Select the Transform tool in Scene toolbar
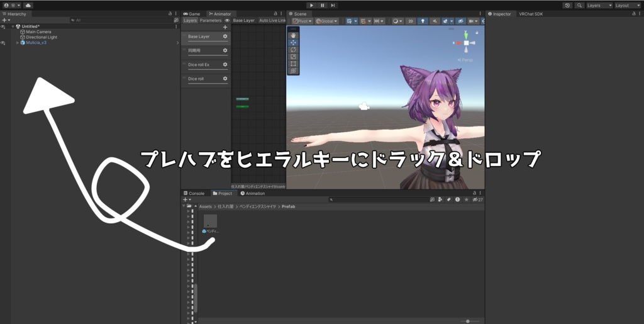 point(293,70)
